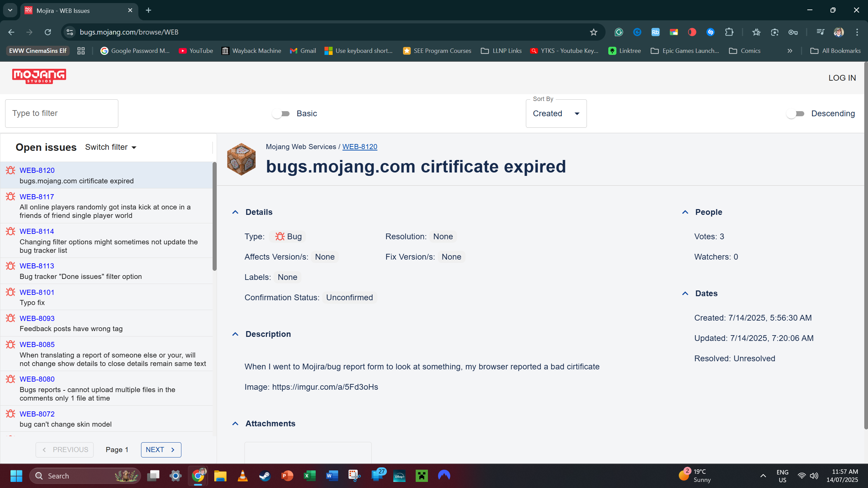
Task: Open Minecraft creeper icon in taskbar
Action: coord(421,476)
